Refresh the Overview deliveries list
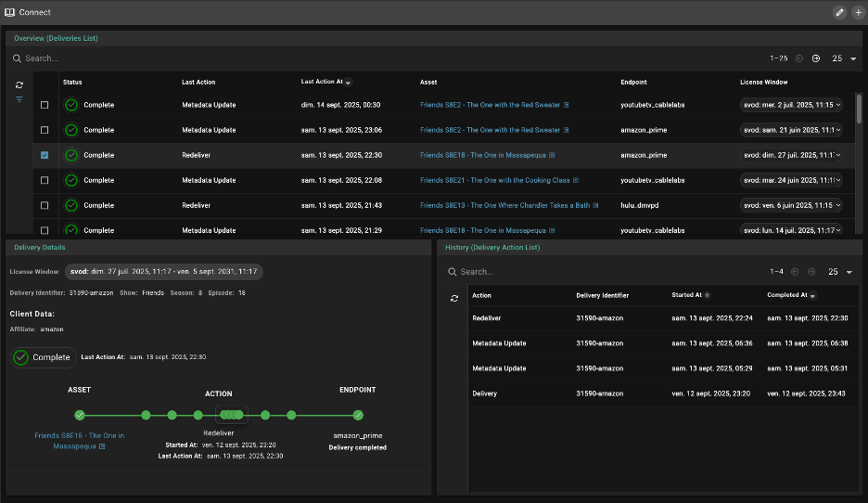 (x=19, y=84)
